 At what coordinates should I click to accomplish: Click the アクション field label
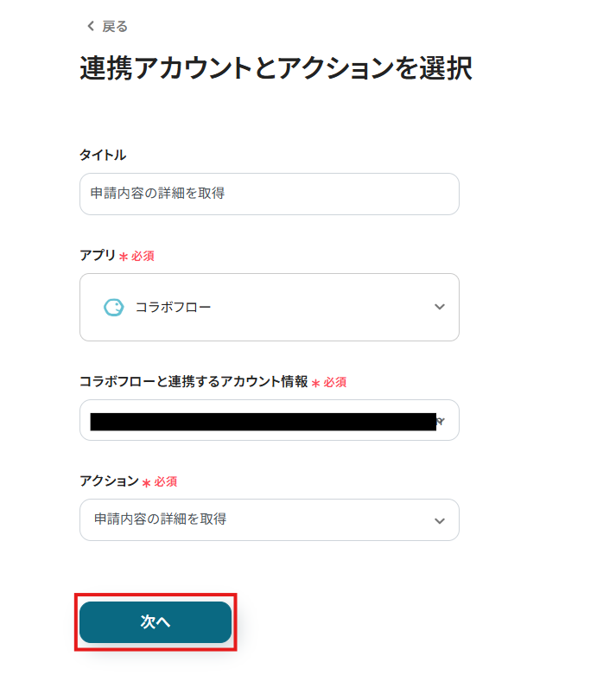point(109,481)
